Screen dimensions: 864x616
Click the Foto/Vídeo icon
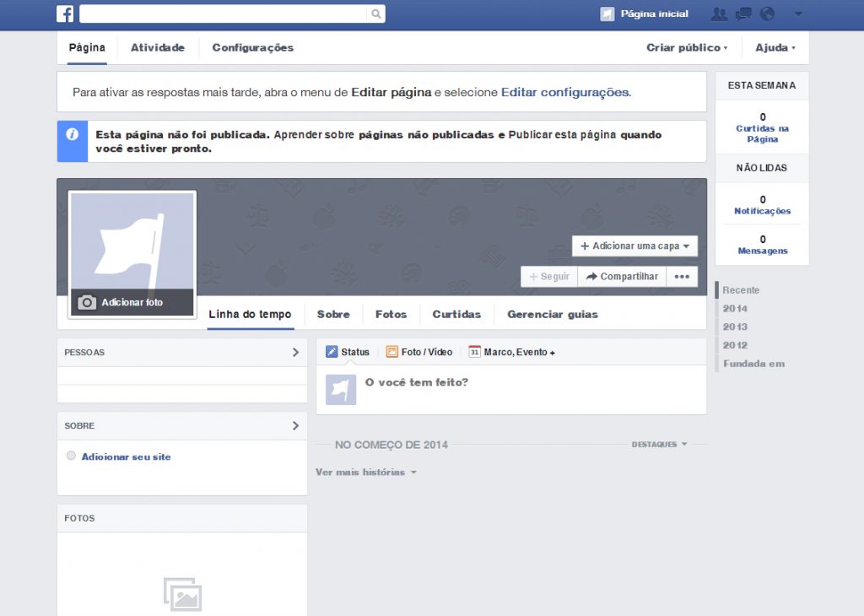click(392, 352)
